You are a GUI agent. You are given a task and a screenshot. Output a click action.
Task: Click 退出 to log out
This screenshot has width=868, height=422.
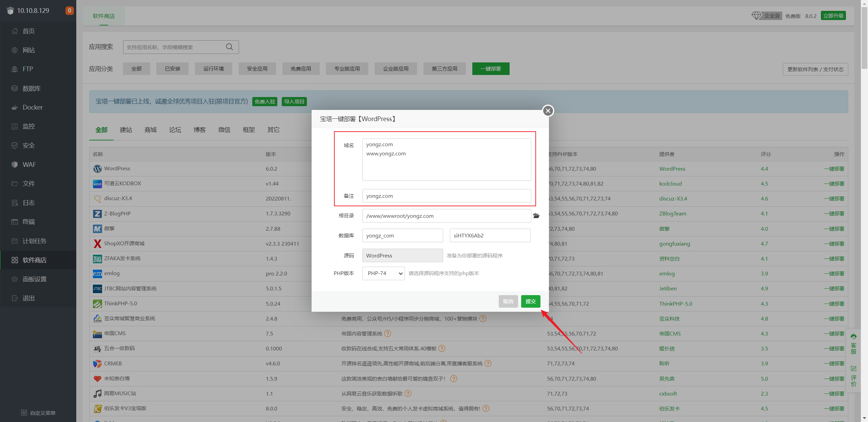coord(38,298)
